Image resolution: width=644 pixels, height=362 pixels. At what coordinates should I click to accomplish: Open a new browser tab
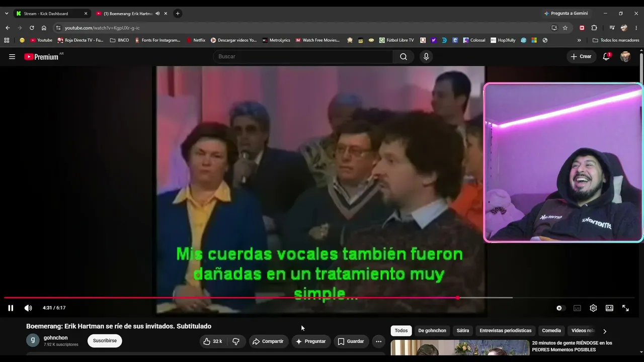pos(178,14)
